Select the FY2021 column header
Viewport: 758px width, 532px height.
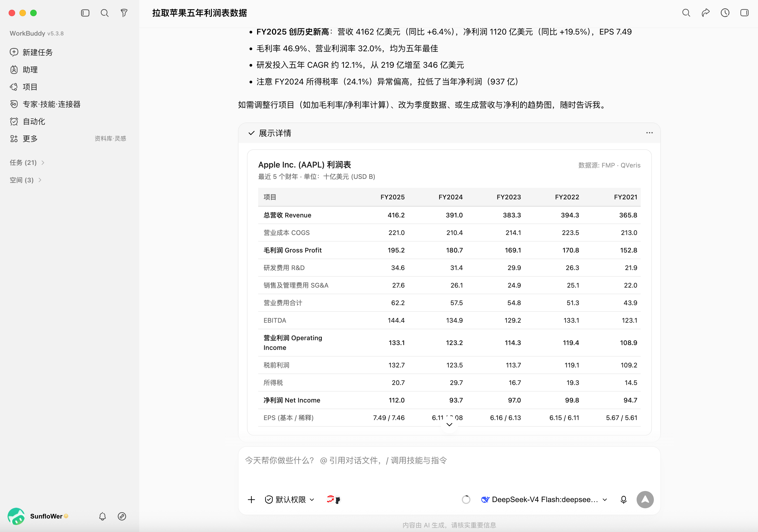pyautogui.click(x=626, y=197)
